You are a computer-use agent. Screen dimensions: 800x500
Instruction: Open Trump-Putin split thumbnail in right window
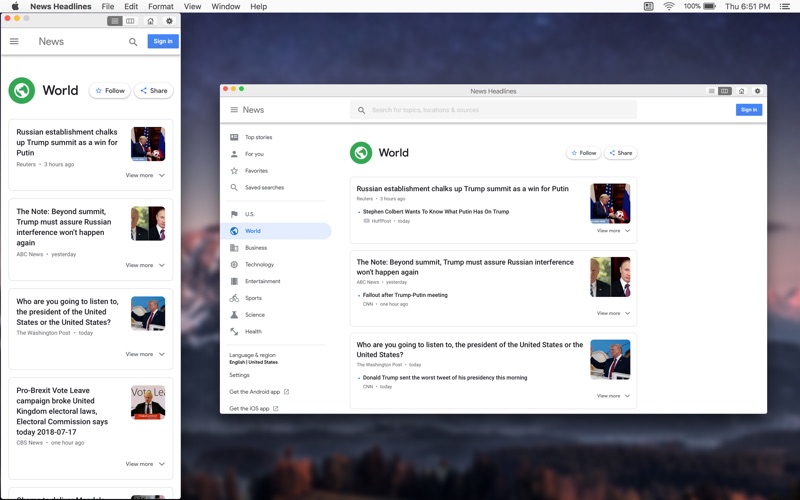(x=610, y=277)
